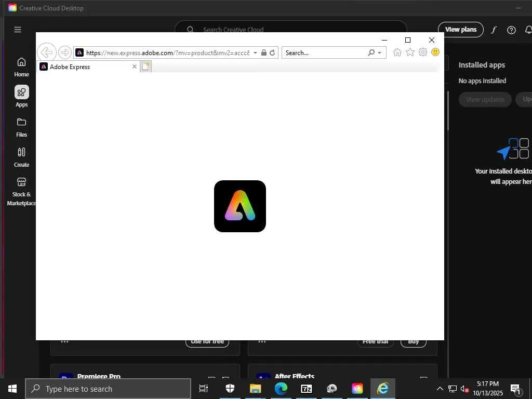Click Internet Explorer taskbar icon
The width and height of the screenshot is (532, 399).
point(383,389)
